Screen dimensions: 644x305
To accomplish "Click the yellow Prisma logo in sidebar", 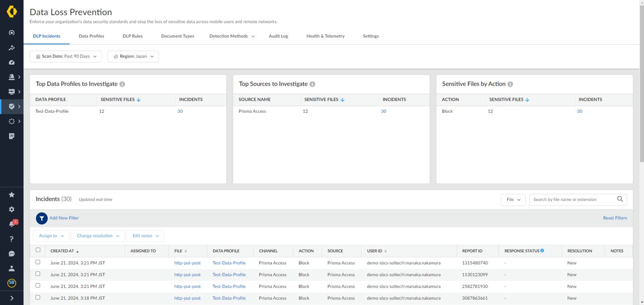I will [x=12, y=11].
